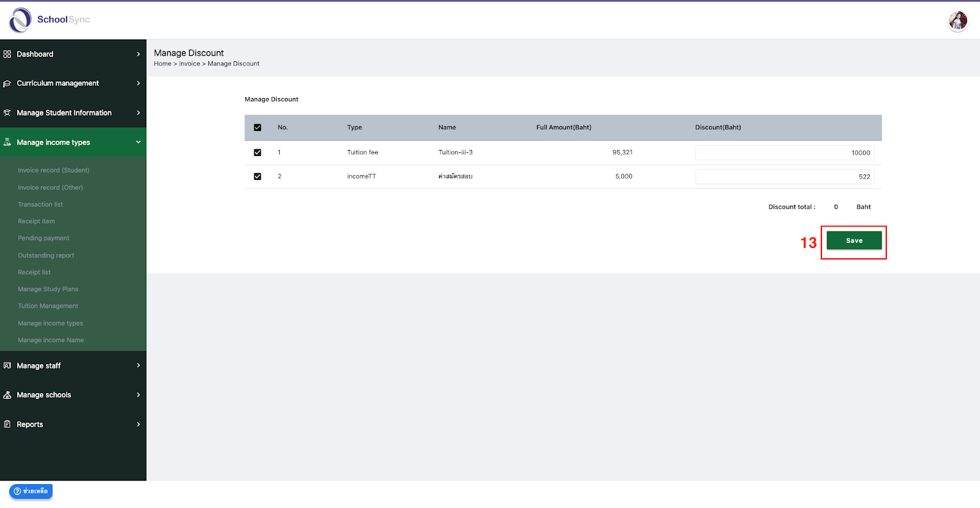Click the Tuition fee type cell
980x508 pixels.
point(363,152)
